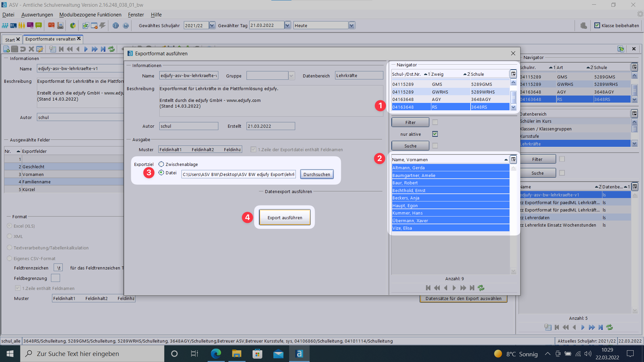This screenshot has height=362, width=644.
Task: Toggle the nur aktive checkbox
Action: (x=435, y=134)
